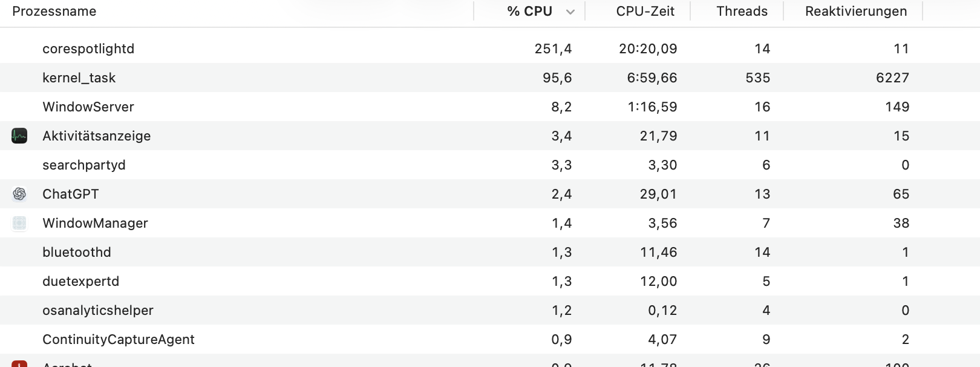Select the ChatGPT process name
Image resolution: width=980 pixels, height=367 pixels.
pyautogui.click(x=71, y=194)
